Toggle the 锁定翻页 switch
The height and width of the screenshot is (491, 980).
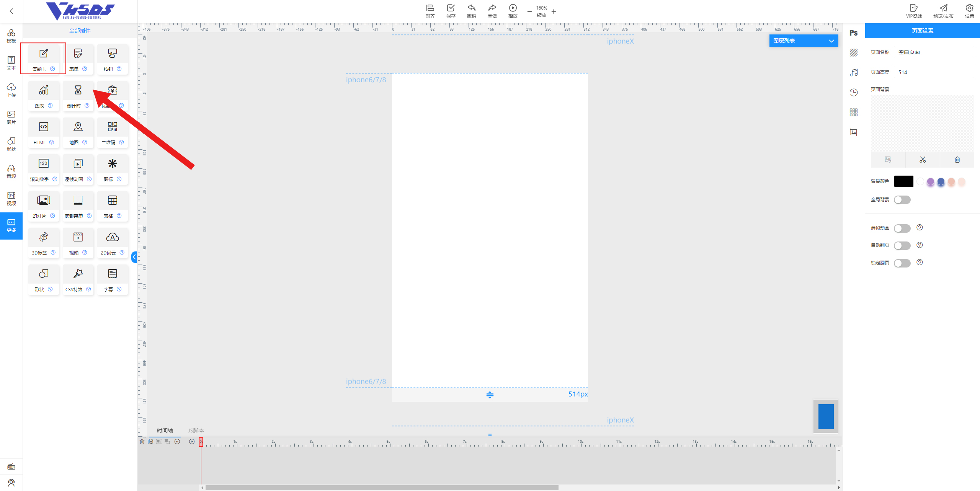(902, 263)
